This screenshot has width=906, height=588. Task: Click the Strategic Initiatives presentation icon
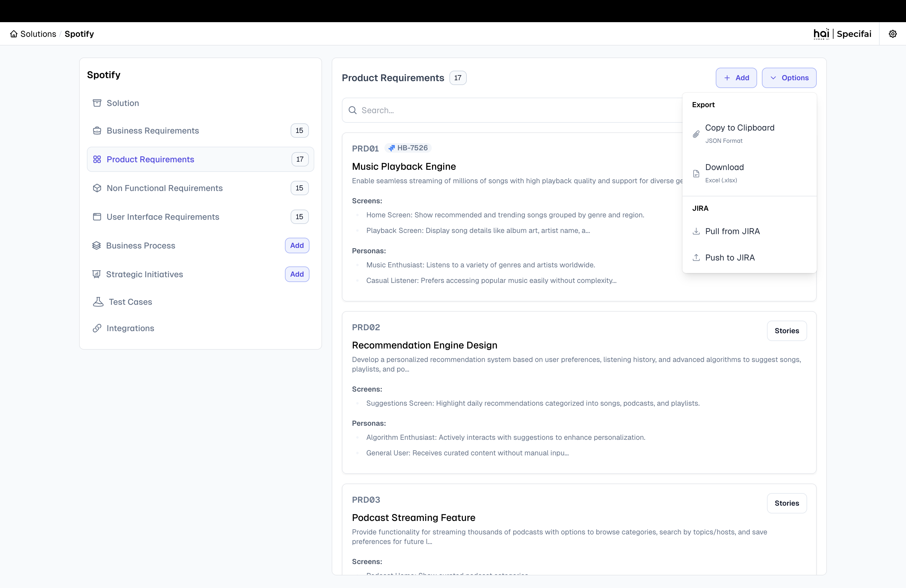96,274
